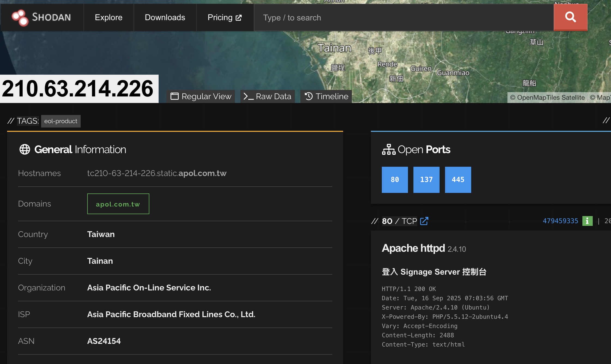
Task: Click the IP address 210.63.214.226 heading
Action: click(x=78, y=89)
